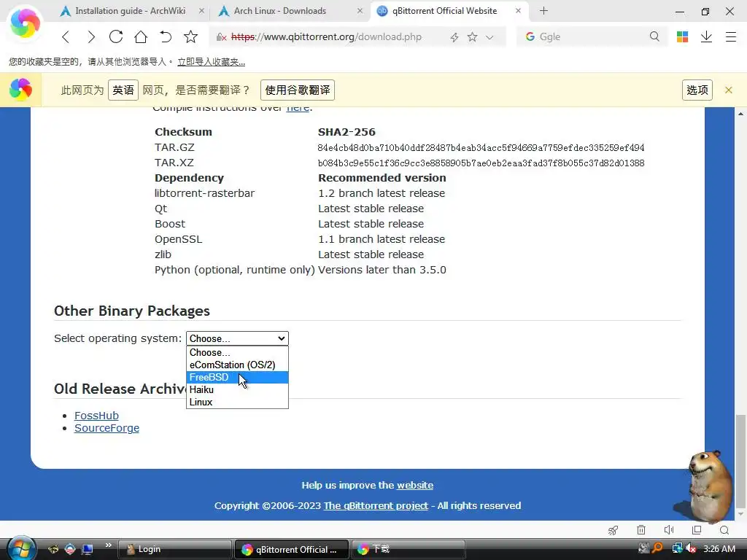Open the favorites star in the toolbar
The width and height of the screenshot is (747, 560).
(x=190, y=36)
